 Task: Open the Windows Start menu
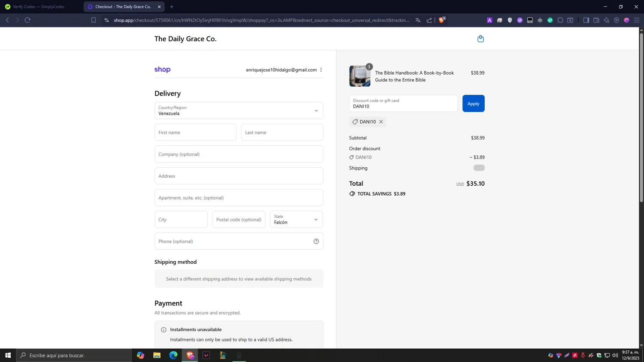[x=8, y=355]
